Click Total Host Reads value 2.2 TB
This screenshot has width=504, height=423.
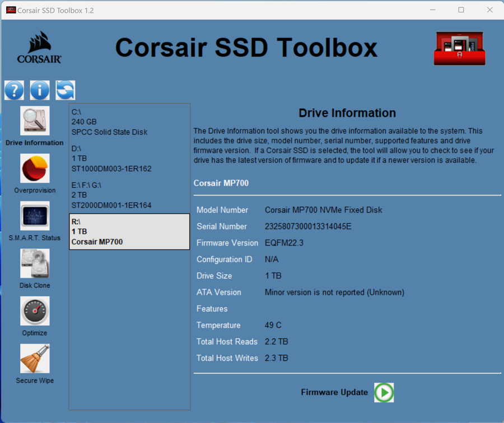tap(277, 342)
